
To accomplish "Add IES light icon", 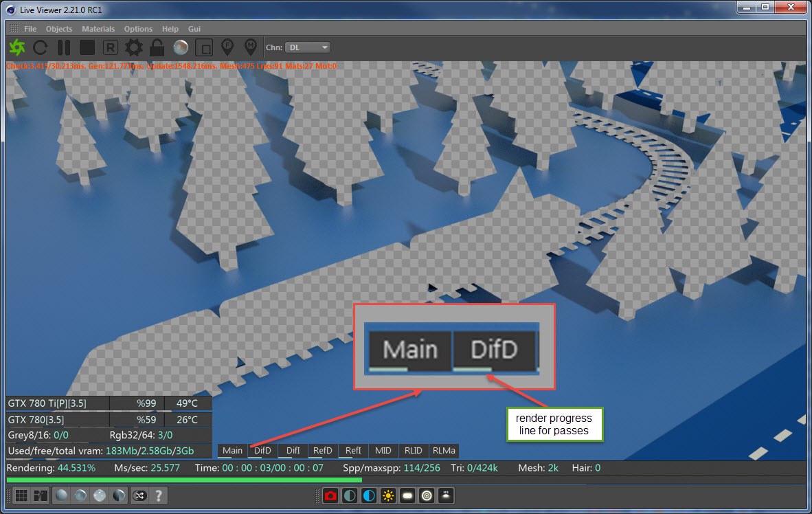I will pyautogui.click(x=446, y=496).
